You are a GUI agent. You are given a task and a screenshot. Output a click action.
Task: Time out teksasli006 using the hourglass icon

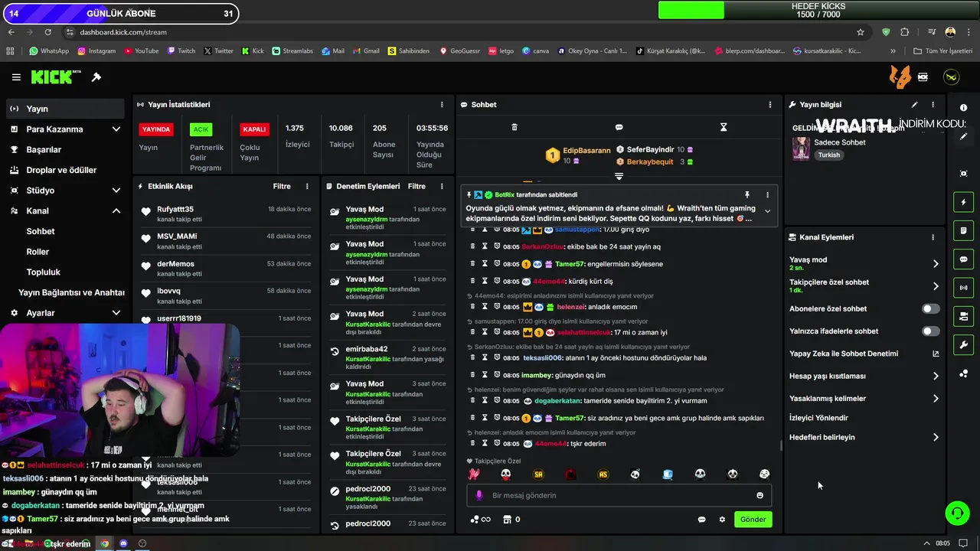click(x=485, y=357)
